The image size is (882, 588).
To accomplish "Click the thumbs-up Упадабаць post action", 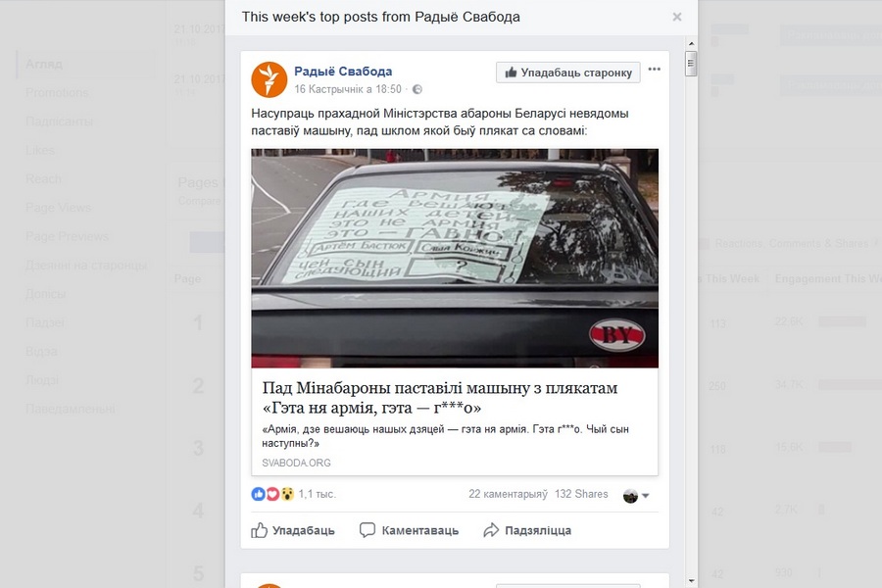I will pos(292,530).
